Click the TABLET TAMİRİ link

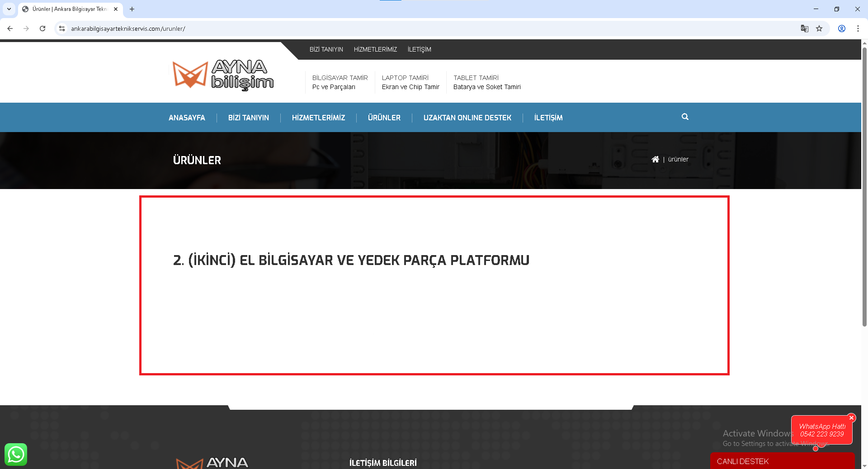point(476,78)
